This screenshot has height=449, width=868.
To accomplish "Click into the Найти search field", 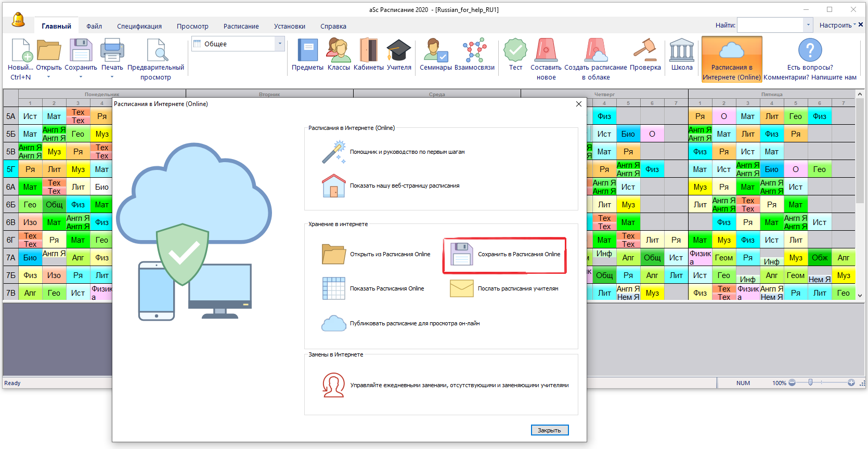I will pos(770,25).
